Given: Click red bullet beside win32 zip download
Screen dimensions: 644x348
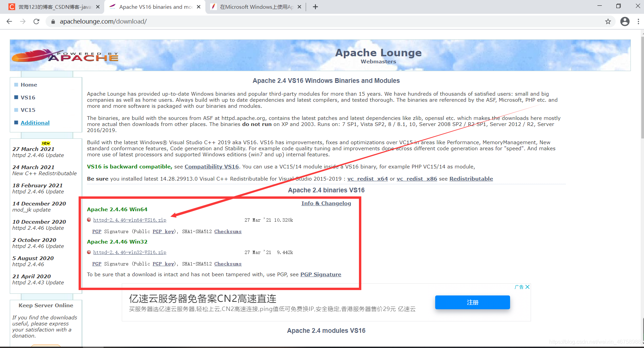Looking at the screenshot, I should coord(89,252).
